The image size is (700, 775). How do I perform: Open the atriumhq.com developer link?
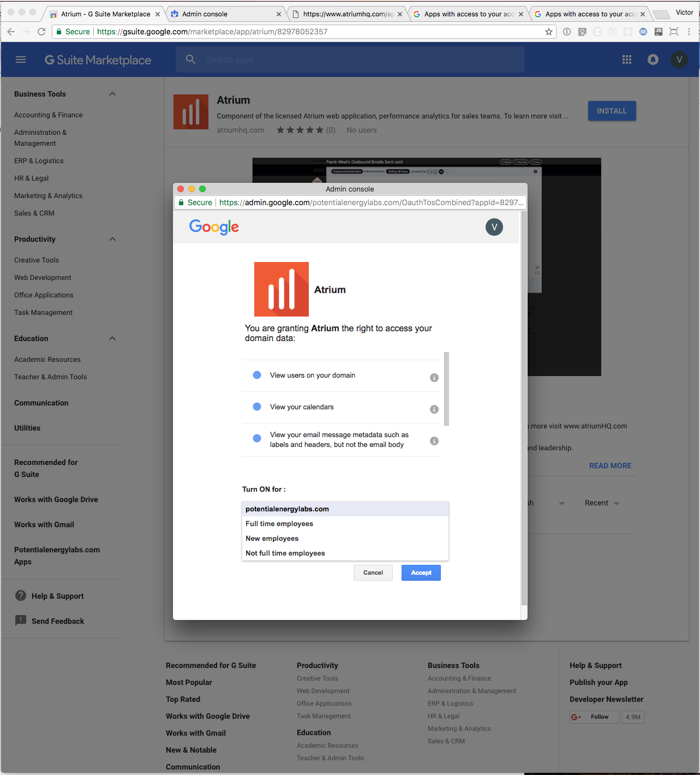click(x=241, y=130)
